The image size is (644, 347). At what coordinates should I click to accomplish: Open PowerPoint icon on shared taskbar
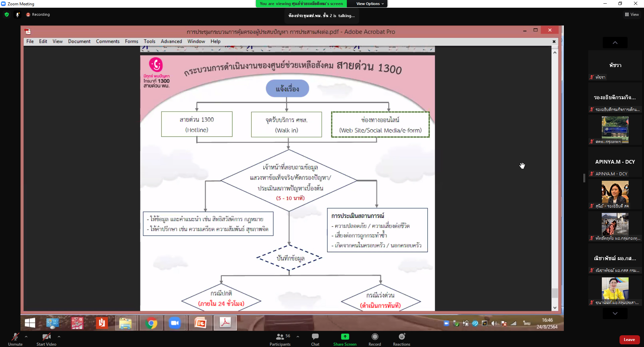[200, 323]
